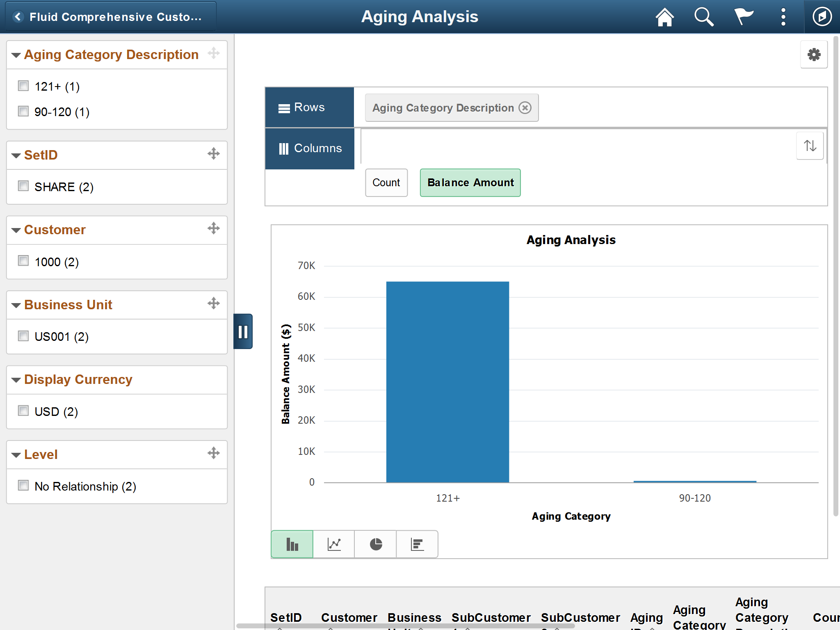The image size is (840, 630).
Task: Collapse the Customer facet section
Action: 16,230
